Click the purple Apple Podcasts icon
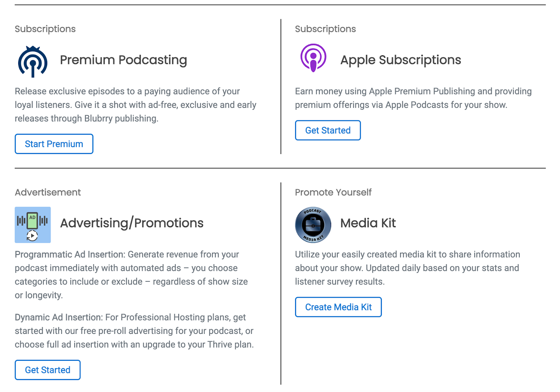This screenshot has height=392, width=560. pyautogui.click(x=313, y=58)
